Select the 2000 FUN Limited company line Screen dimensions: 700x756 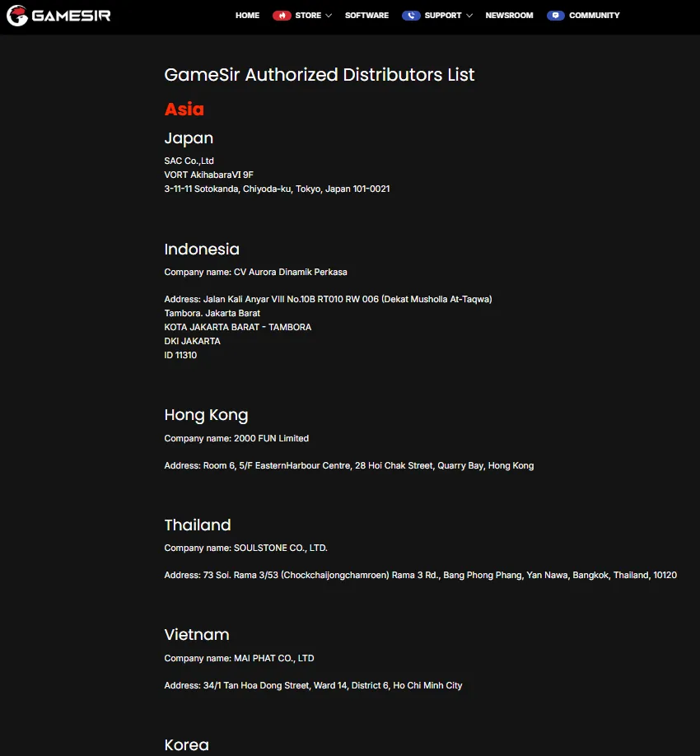click(x=236, y=438)
